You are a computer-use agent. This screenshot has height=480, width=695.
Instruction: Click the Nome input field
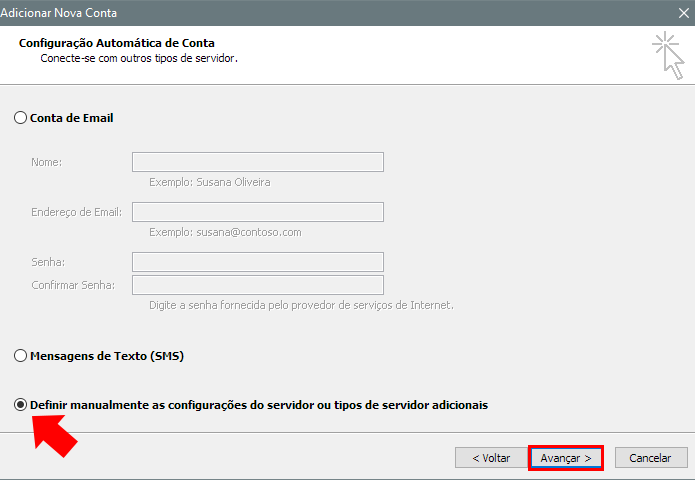click(x=258, y=162)
